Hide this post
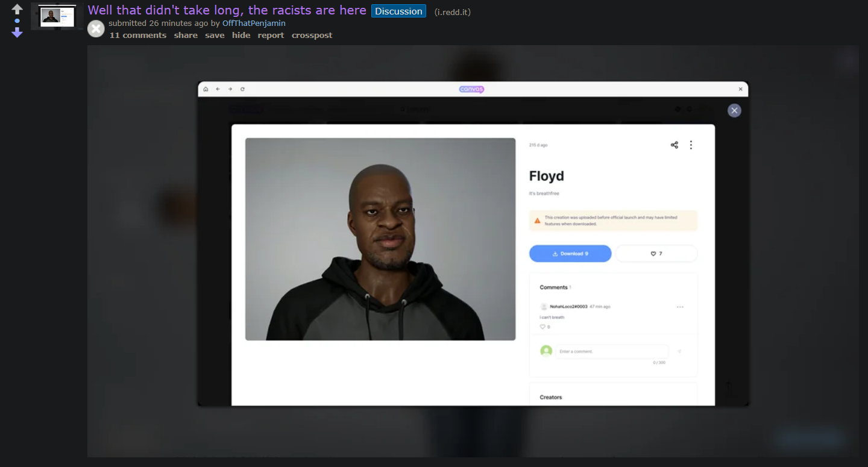868x467 pixels. (241, 35)
